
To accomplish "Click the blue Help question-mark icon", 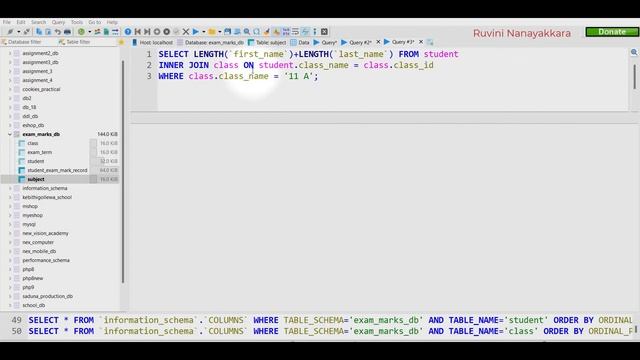I will point(128,31).
